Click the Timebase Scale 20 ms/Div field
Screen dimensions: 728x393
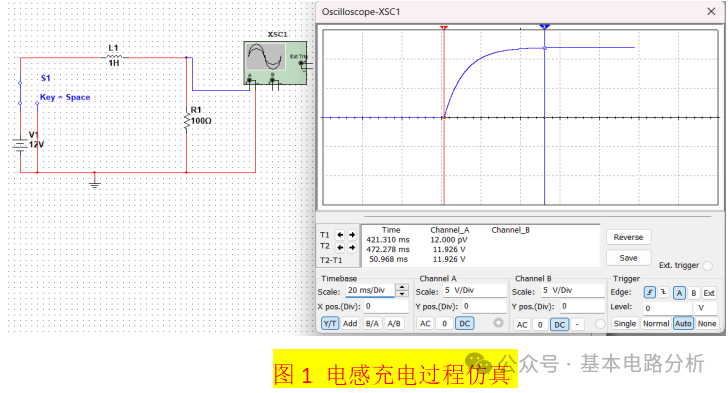coord(370,291)
